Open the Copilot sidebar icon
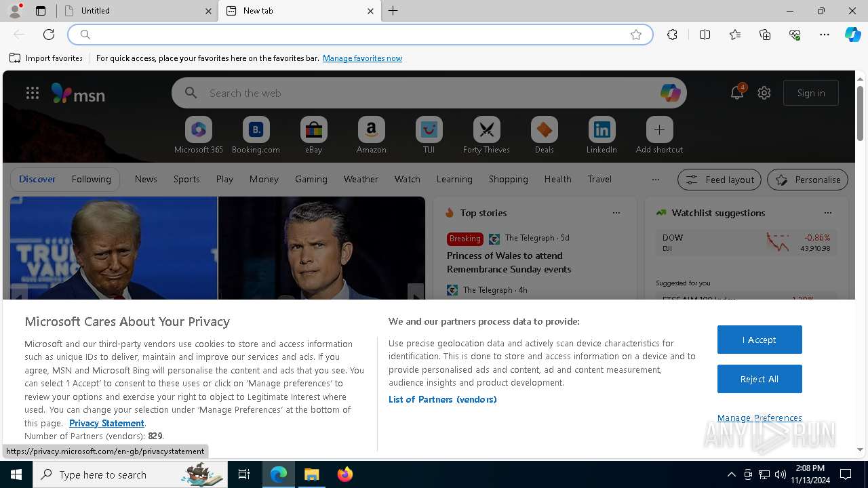868x488 pixels. pos(853,35)
